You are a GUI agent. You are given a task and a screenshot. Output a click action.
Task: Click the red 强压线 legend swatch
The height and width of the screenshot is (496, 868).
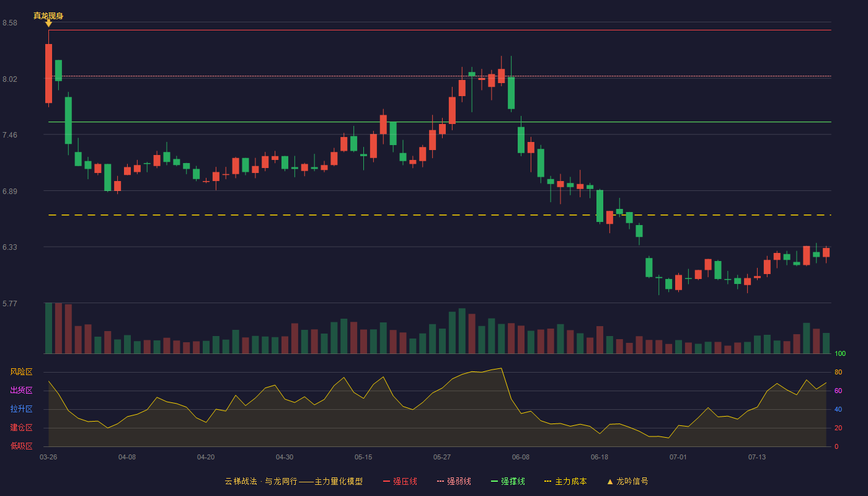point(386,481)
